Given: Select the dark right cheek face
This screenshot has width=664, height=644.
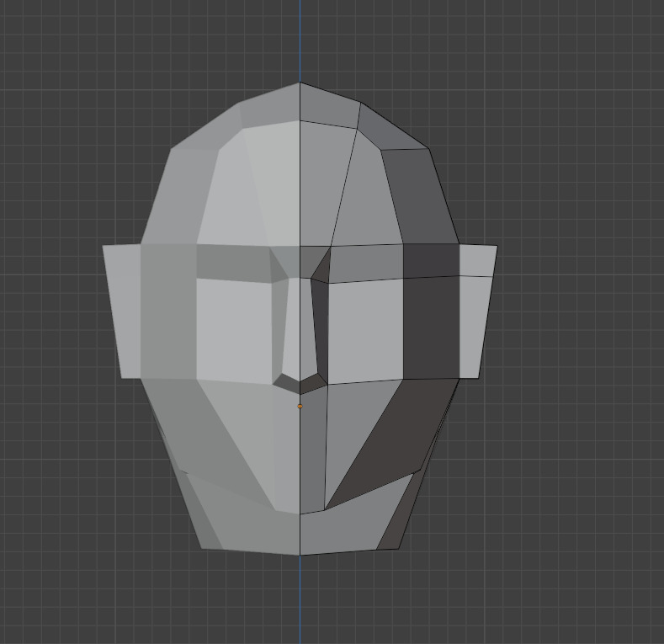Looking at the screenshot, I should coord(387,438).
